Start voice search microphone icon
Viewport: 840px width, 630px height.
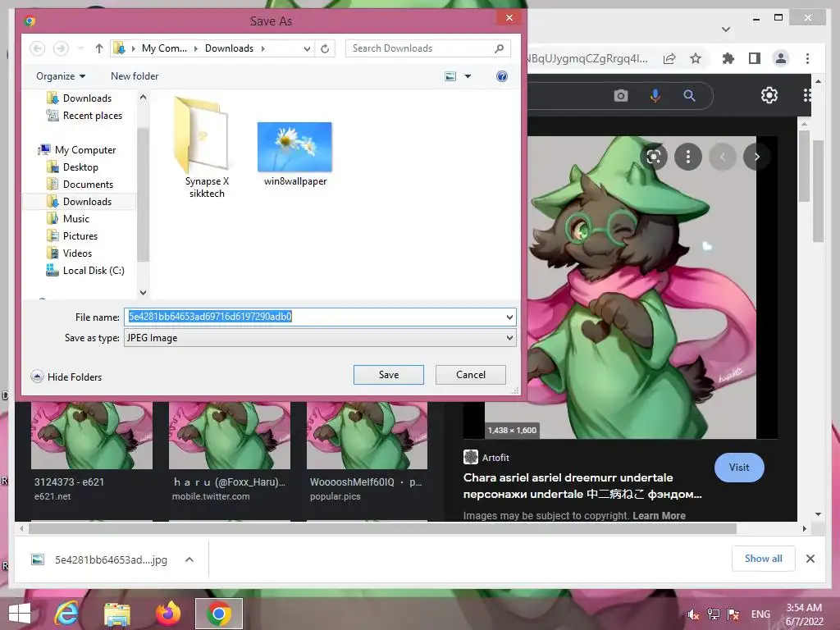(655, 96)
